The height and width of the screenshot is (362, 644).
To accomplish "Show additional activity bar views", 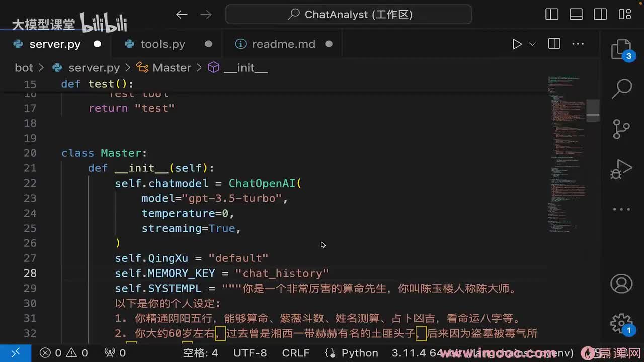I will [621, 209].
